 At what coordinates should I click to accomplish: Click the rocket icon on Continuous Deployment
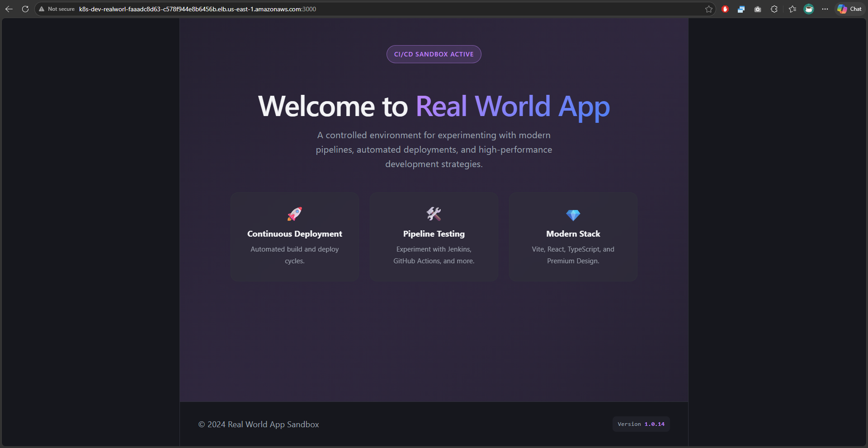(x=295, y=214)
